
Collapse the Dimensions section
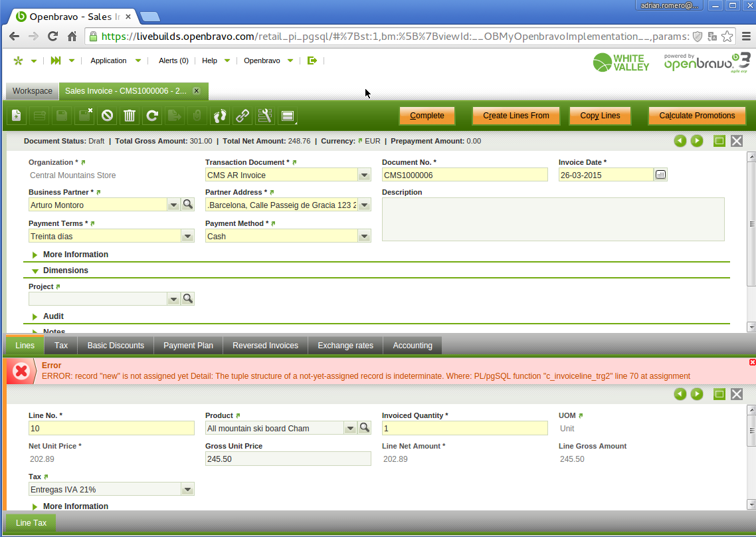[65, 270]
